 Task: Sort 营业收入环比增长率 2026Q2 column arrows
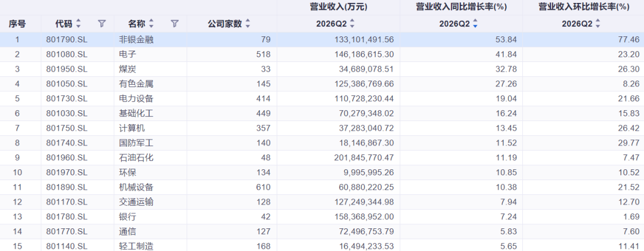(597, 24)
